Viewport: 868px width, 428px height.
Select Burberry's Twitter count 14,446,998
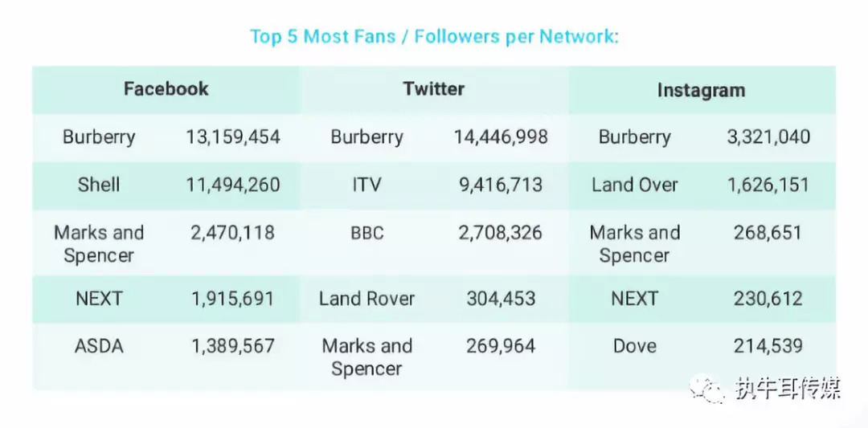[x=501, y=137]
